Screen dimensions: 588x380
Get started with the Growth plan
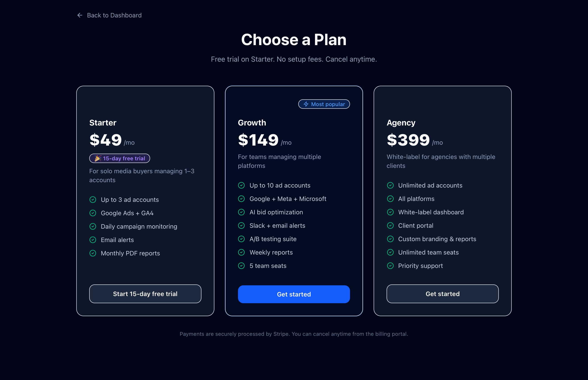click(x=294, y=294)
